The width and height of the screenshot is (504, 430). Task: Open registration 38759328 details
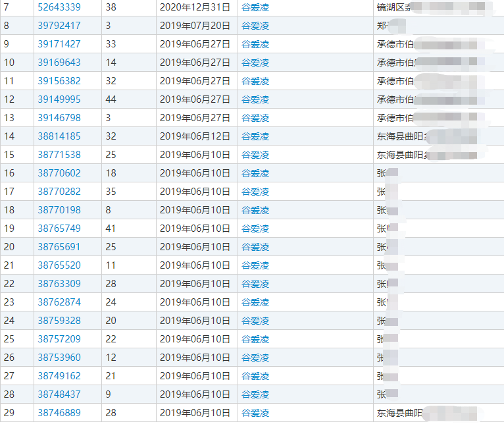[x=59, y=321]
